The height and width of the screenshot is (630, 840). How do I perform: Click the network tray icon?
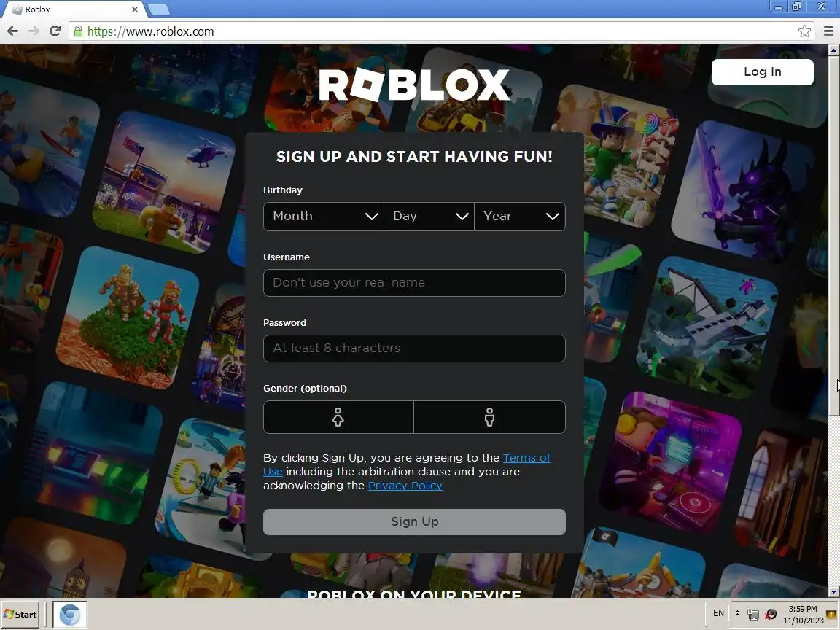coord(753,615)
